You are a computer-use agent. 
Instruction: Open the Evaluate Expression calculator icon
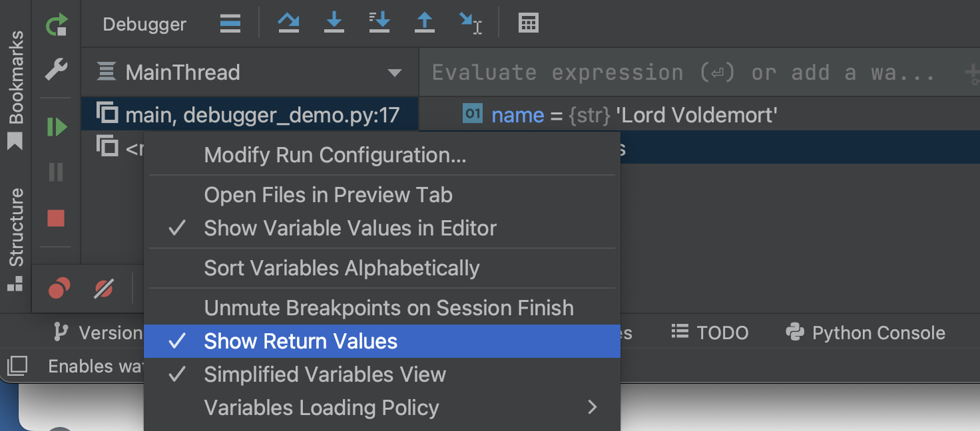pos(528,23)
